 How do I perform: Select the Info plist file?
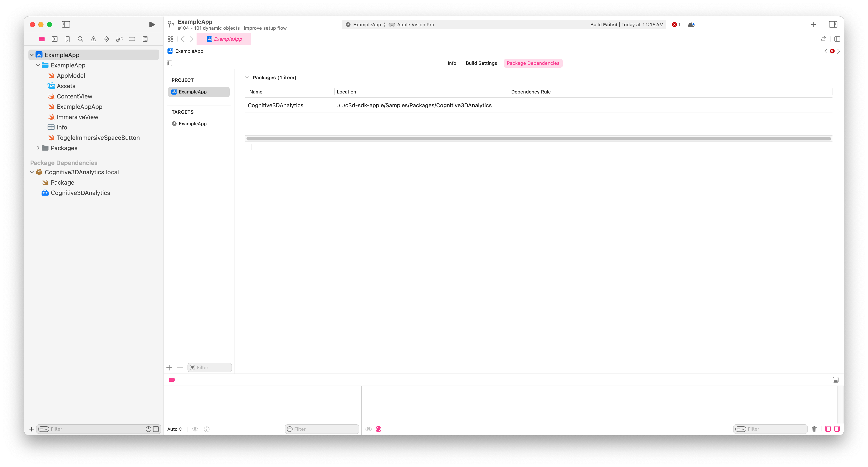coord(62,127)
